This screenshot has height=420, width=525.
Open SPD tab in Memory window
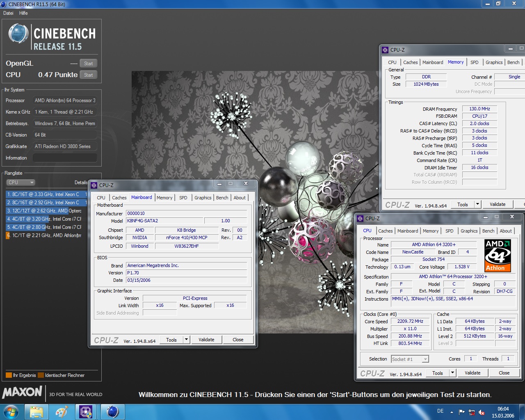[x=475, y=62]
